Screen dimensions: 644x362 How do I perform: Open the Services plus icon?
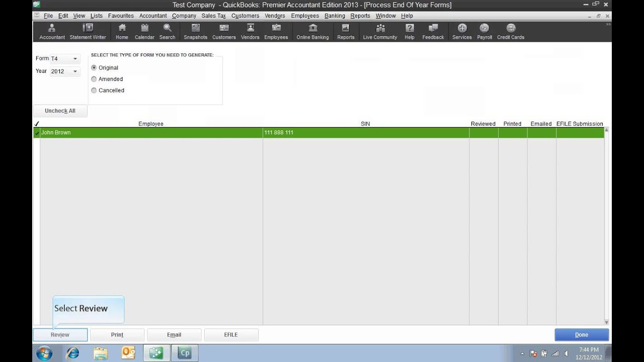tap(462, 31)
